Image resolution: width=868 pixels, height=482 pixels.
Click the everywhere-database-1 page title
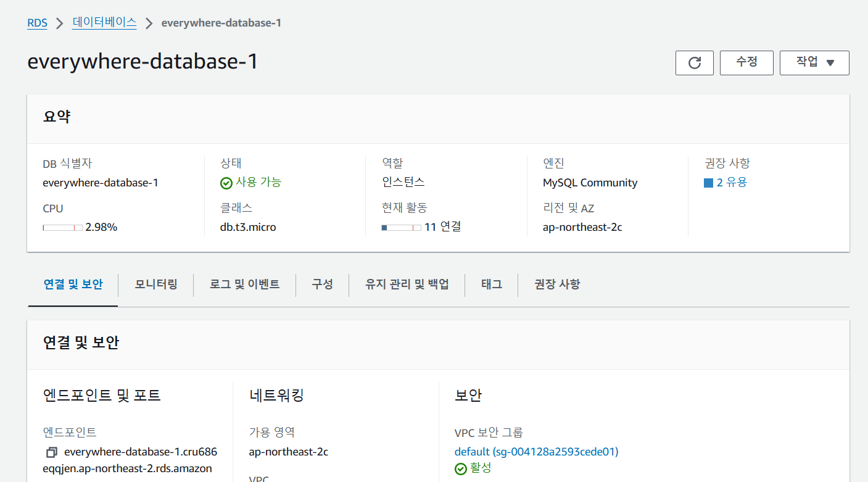tap(143, 62)
